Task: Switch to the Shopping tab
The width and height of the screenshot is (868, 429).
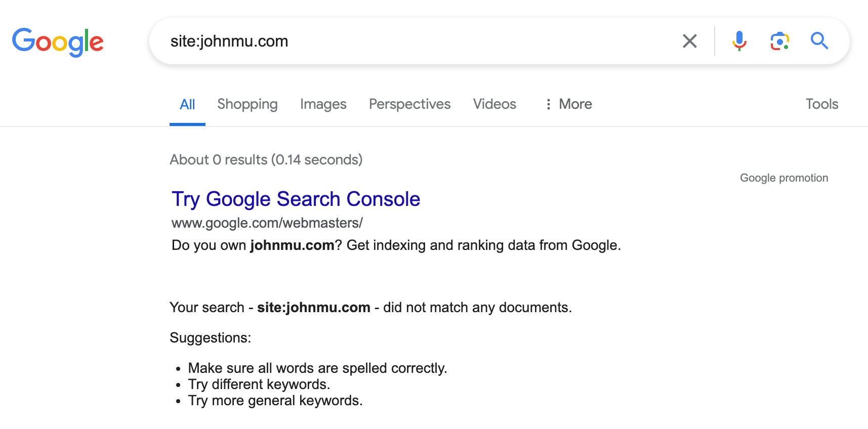Action: (247, 104)
